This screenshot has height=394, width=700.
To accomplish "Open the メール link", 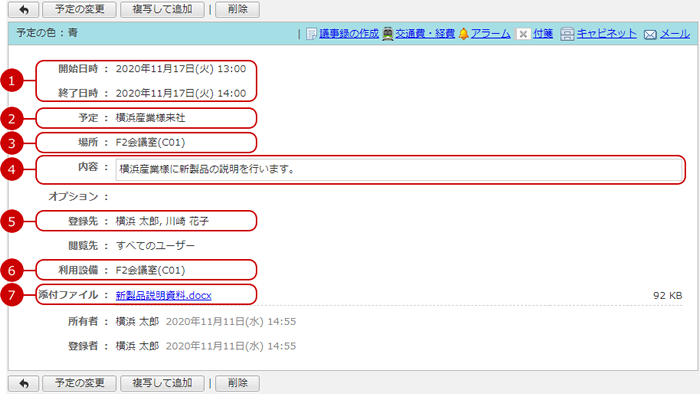I will 675,33.
